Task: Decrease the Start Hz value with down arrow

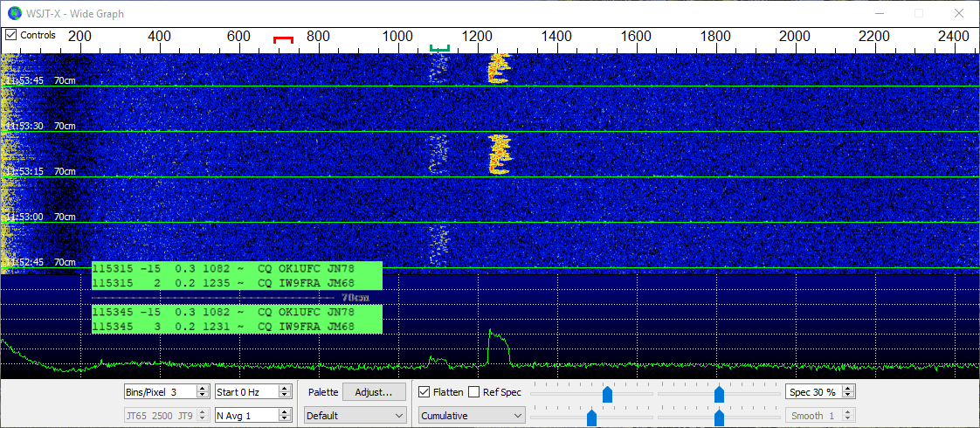Action: (285, 397)
